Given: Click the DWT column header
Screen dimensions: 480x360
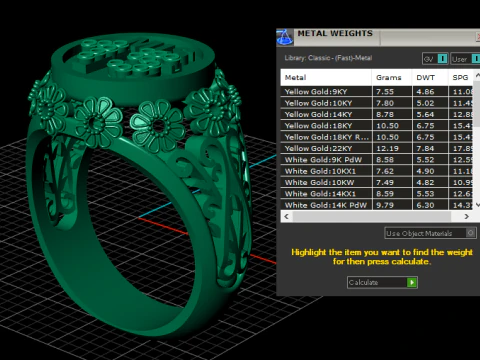Looking at the screenshot, I should pos(430,77).
